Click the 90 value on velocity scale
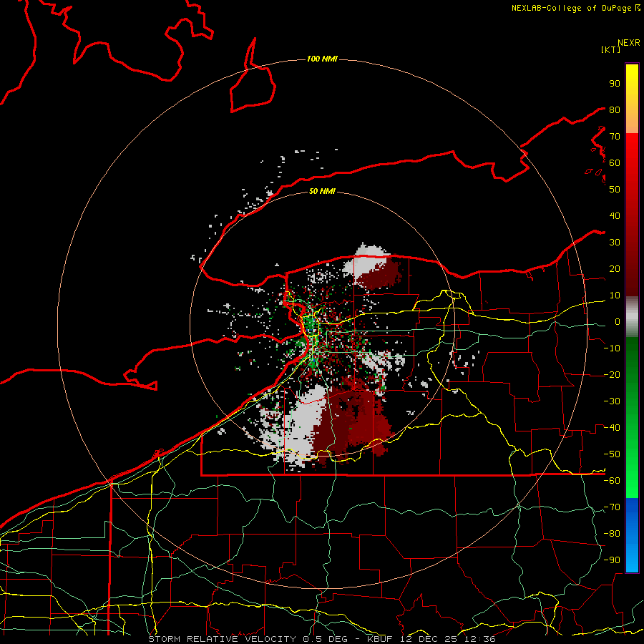Image resolution: width=644 pixels, height=644 pixels. click(615, 84)
